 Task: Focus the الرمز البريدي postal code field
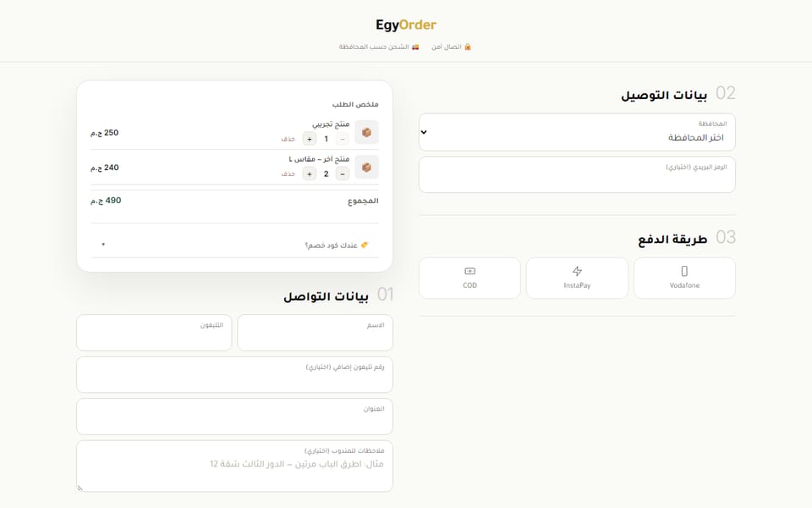[577, 174]
